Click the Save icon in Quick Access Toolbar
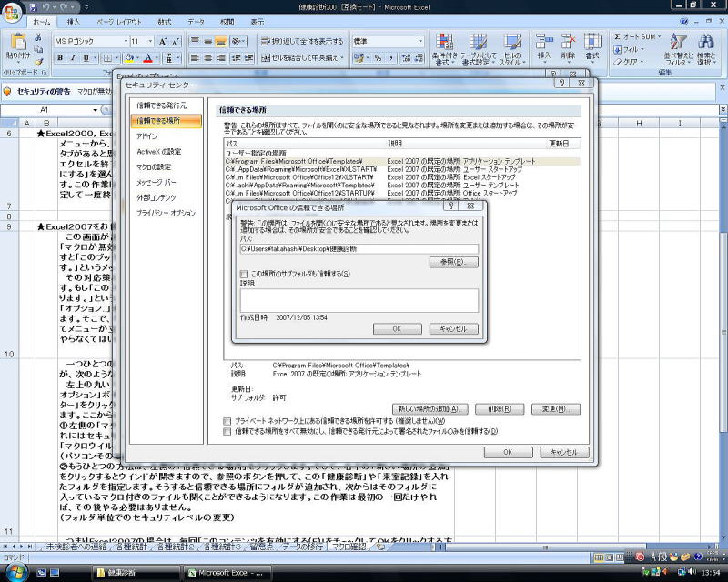This screenshot has height=582, width=728. click(x=33, y=7)
